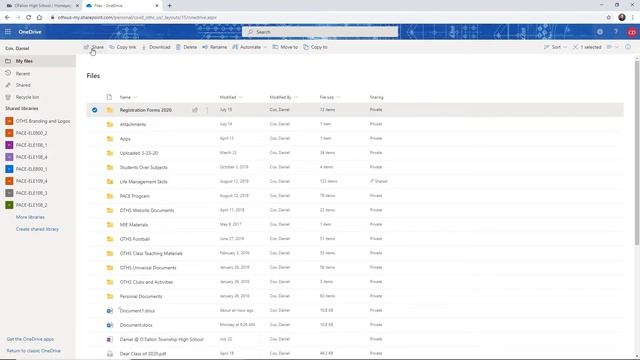The image size is (640, 360).
Task: Click the PDF icon of Dear Class of 2020.pdf
Action: coord(109,353)
